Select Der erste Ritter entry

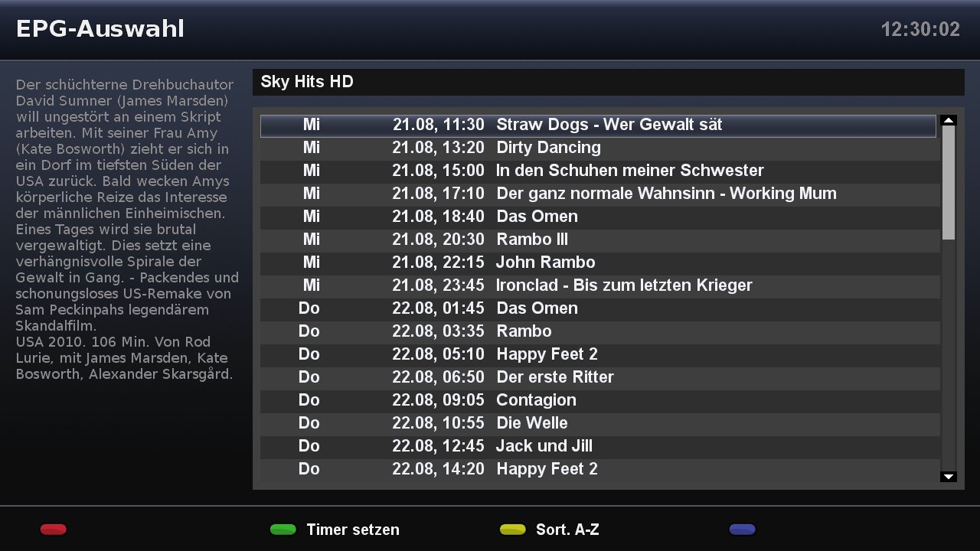tap(554, 377)
